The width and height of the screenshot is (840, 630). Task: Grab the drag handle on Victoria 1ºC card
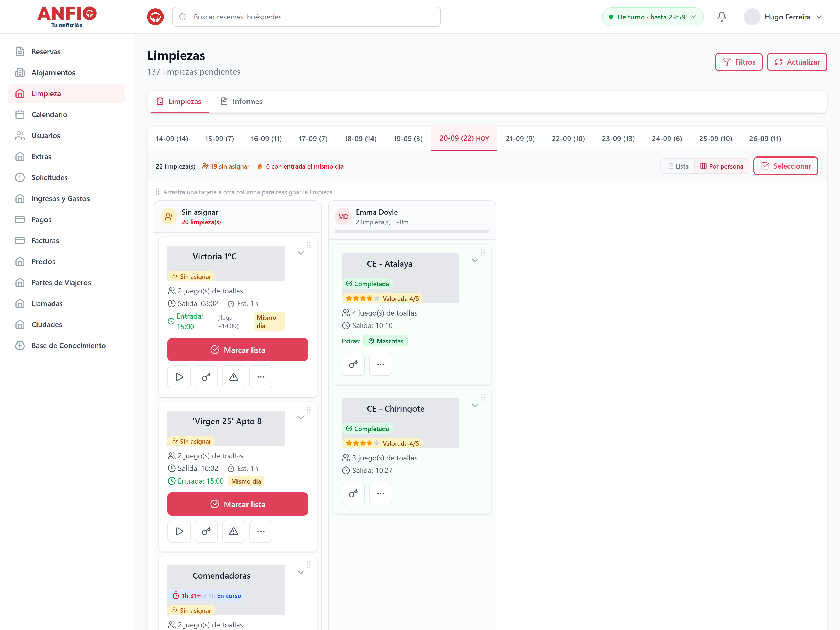point(309,245)
